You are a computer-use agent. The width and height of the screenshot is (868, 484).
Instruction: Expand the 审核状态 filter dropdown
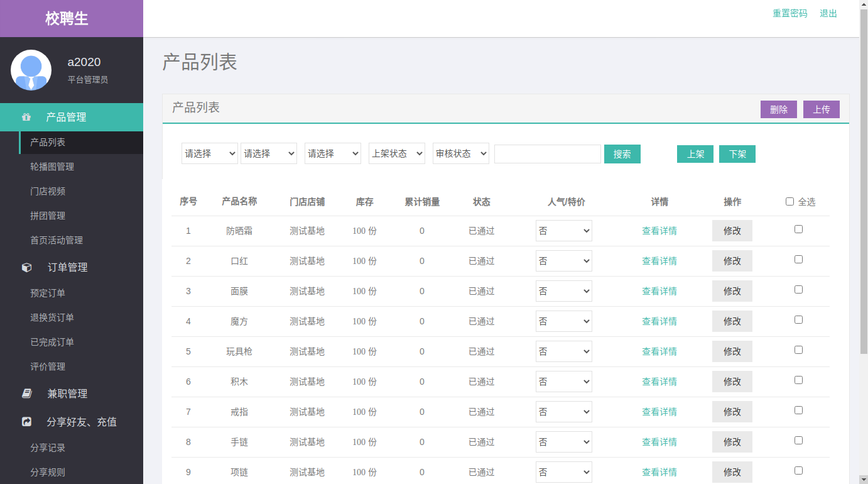point(460,153)
